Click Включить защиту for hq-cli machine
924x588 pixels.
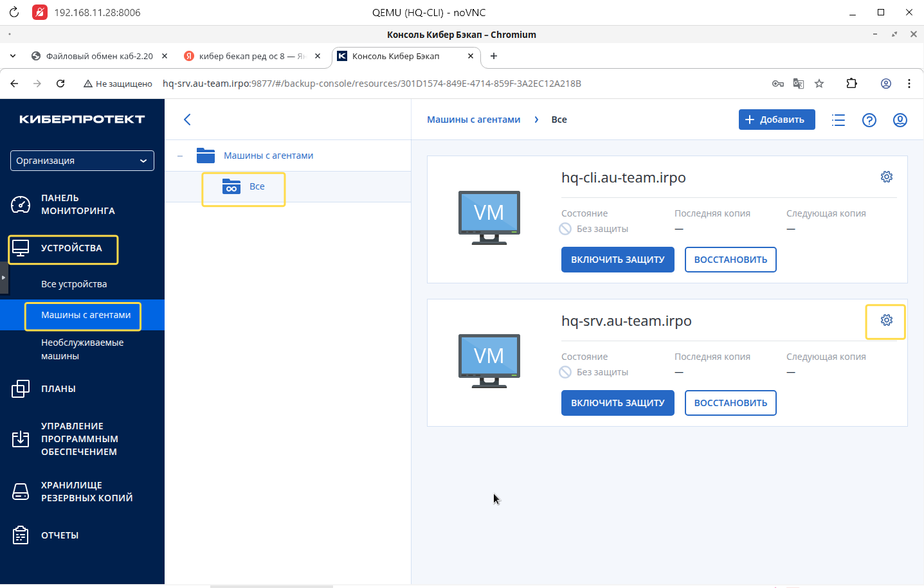pyautogui.click(x=618, y=260)
